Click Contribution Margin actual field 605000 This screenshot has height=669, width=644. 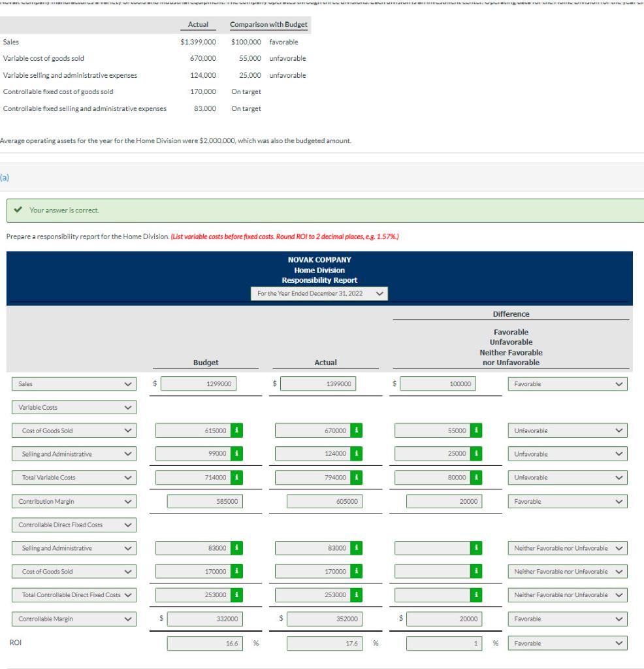[x=325, y=501]
